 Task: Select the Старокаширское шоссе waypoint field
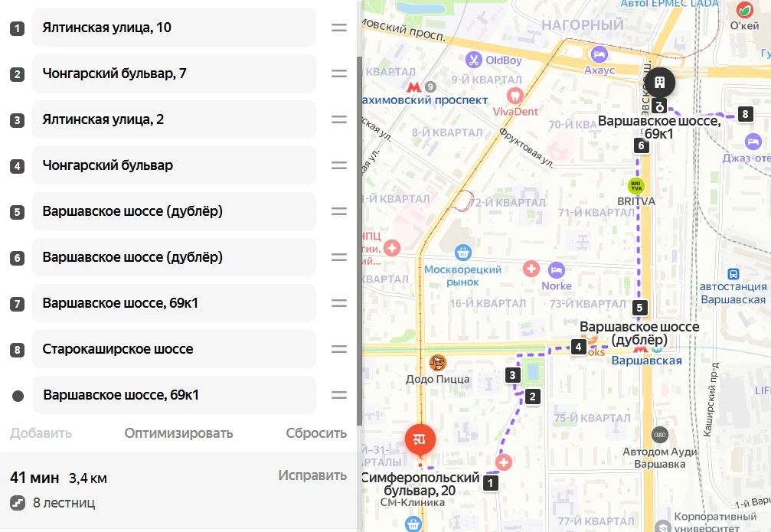point(174,349)
